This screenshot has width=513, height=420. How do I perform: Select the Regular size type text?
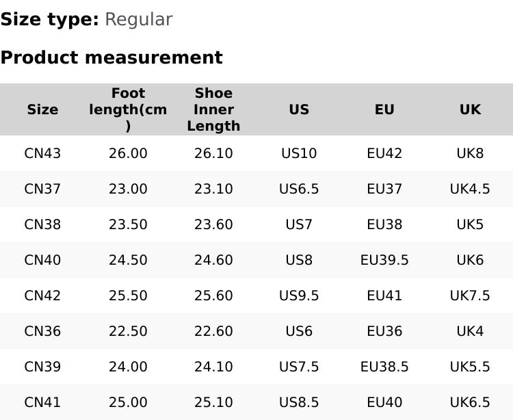pos(138,20)
